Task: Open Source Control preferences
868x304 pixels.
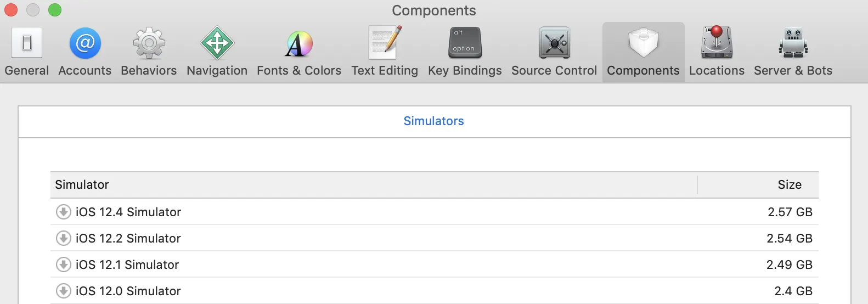Action: point(554,52)
